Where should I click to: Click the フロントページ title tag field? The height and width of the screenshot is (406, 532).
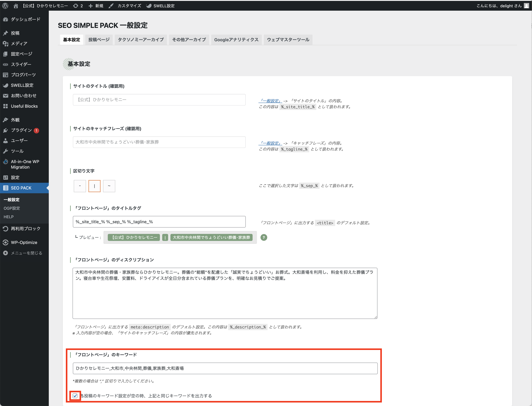click(159, 222)
